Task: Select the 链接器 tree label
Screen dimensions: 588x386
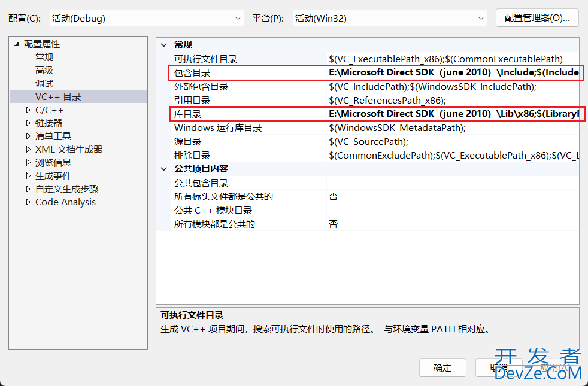Action: click(x=49, y=123)
